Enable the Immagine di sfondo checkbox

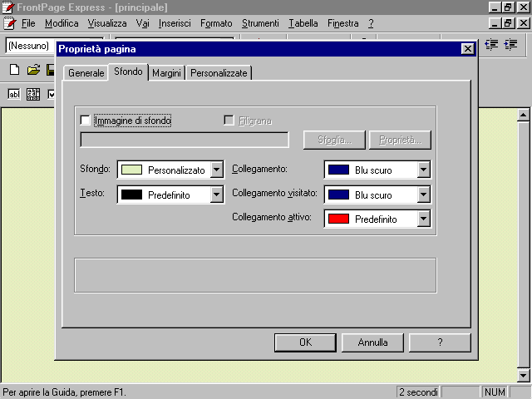pos(85,121)
